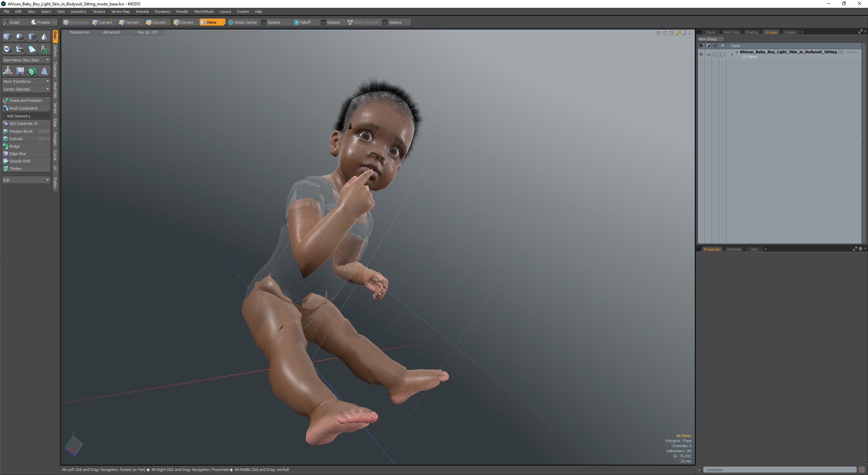Maximize the viewport with yellow arrows icon

[678, 33]
